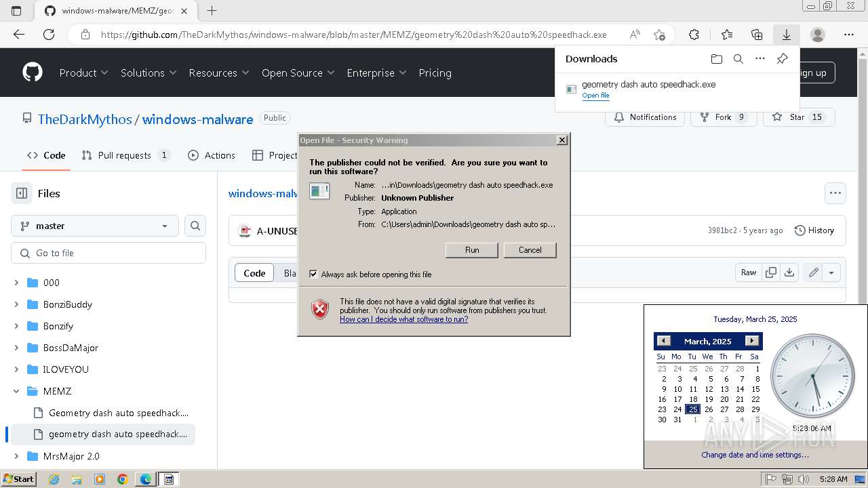
Task: Expand the Open Source menu
Action: click(x=298, y=73)
